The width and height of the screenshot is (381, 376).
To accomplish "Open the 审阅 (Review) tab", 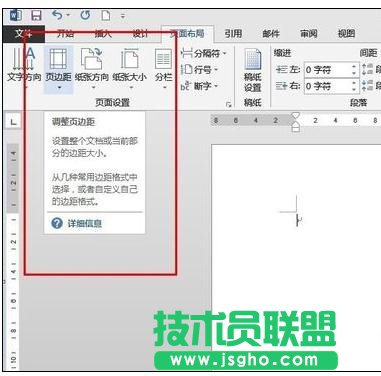I will coord(308,33).
